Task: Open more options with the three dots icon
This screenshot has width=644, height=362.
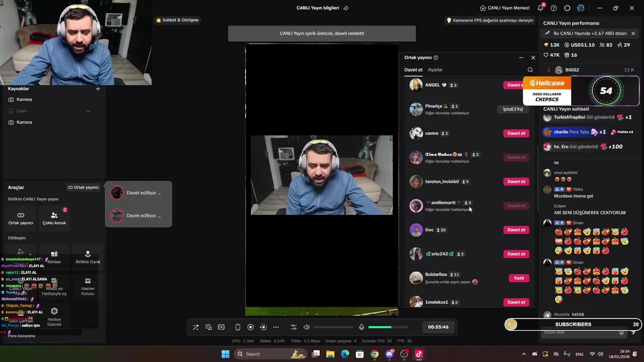Action: pyautogui.click(x=276, y=327)
